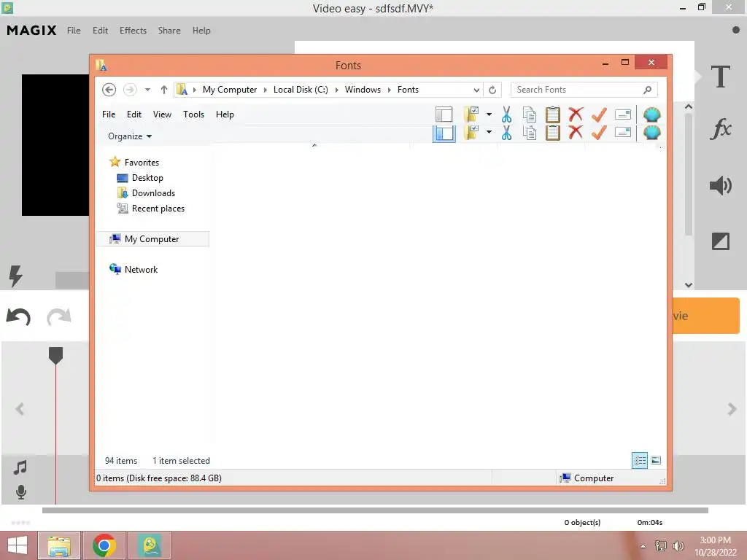The width and height of the screenshot is (747, 560).
Task: Open the Folder Options dropdown arrow in upper row
Action: coord(489,114)
